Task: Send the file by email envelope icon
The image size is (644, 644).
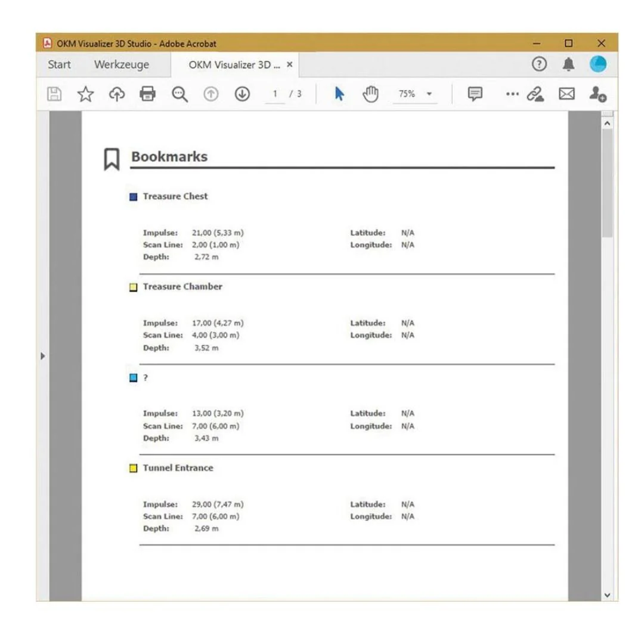Action: [566, 94]
